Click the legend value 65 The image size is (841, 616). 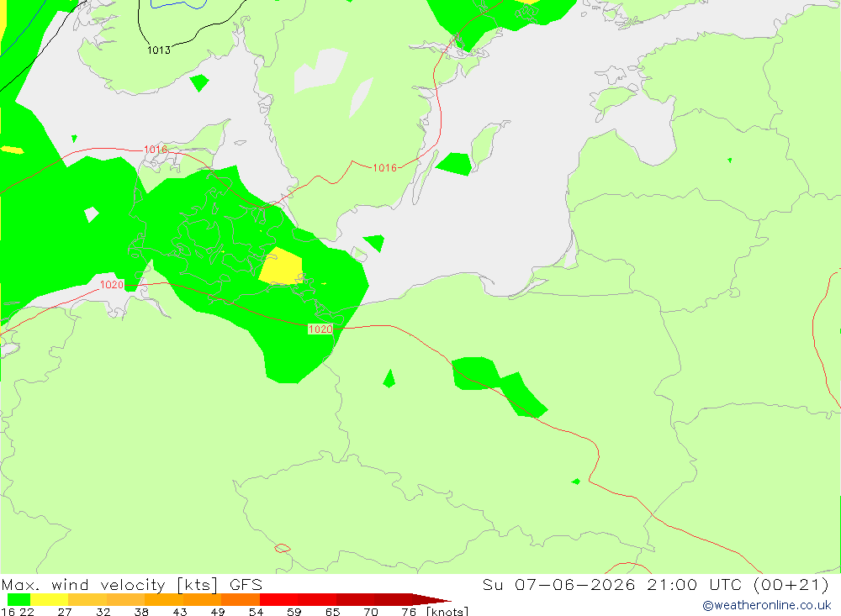click(332, 612)
